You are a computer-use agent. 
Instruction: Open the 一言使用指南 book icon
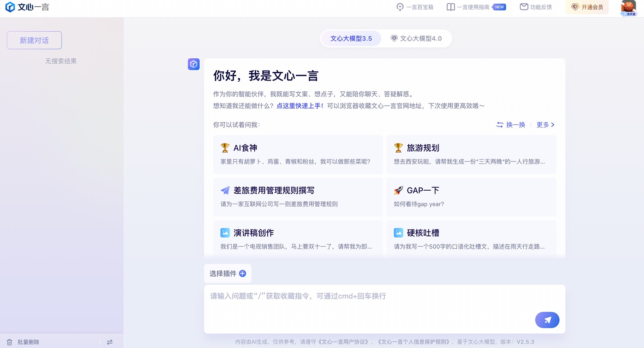click(451, 7)
